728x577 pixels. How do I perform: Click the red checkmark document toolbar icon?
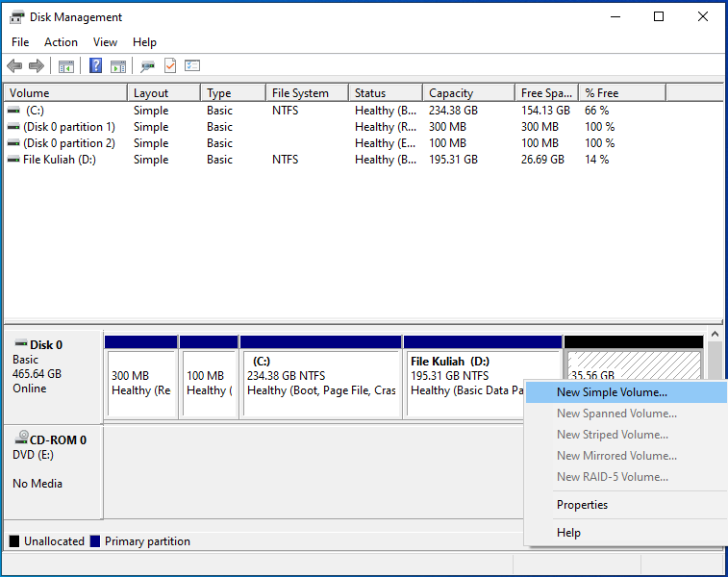click(x=170, y=66)
